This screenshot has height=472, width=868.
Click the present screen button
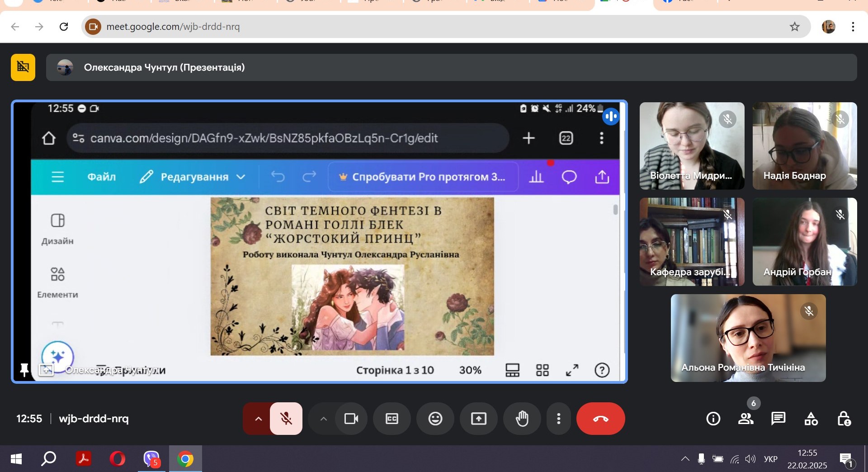pyautogui.click(x=479, y=419)
